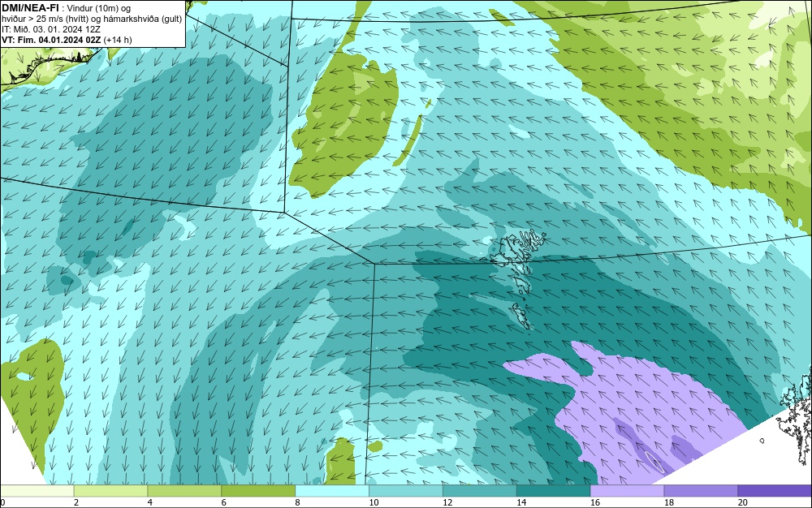Click the dark purple legend swatch above 20

pyautogui.click(x=775, y=491)
